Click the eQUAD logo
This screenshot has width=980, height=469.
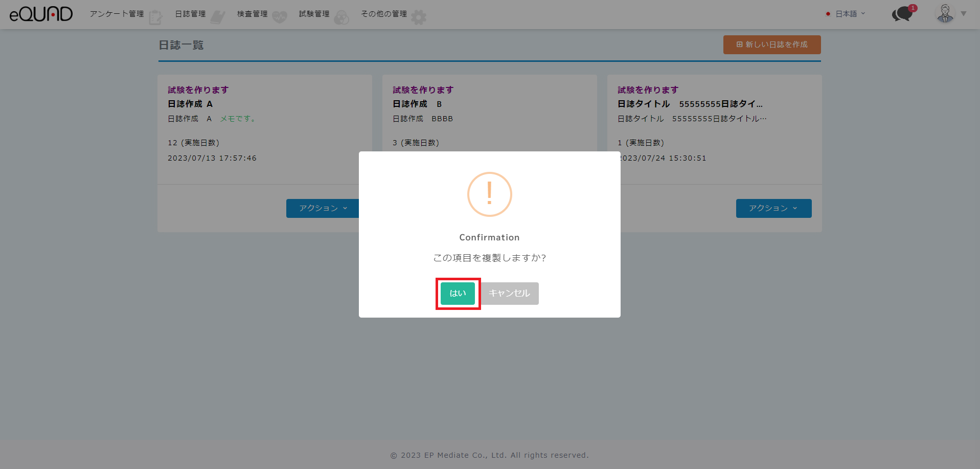tap(41, 14)
